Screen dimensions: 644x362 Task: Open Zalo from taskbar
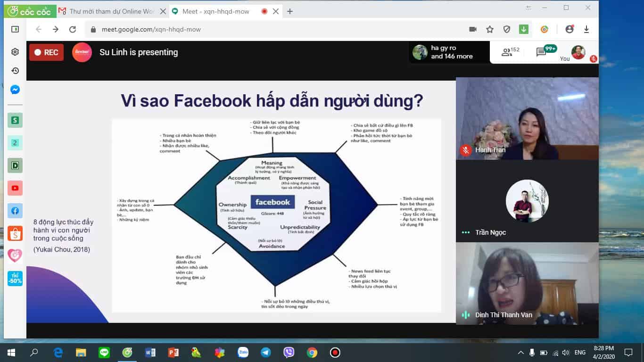(243, 352)
